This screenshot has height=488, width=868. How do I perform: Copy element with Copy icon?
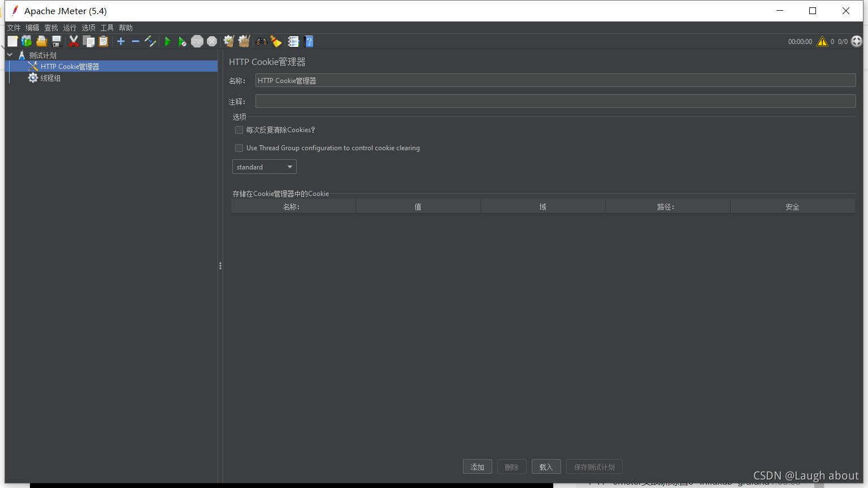coord(89,41)
